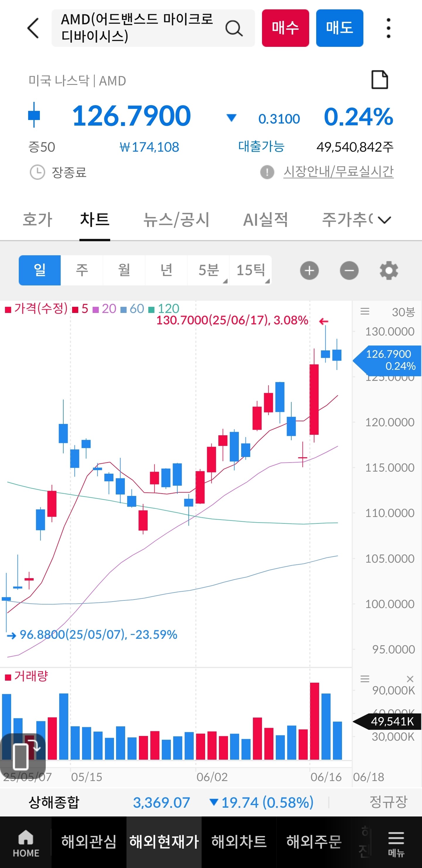
Task: Tap the blue candlestick icon beside price
Action: 34,115
